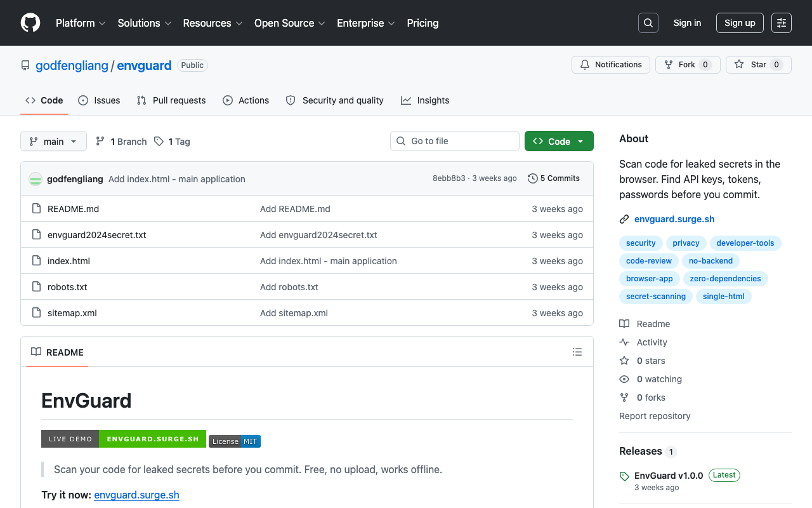Show the 1 Branch list

pos(121,142)
